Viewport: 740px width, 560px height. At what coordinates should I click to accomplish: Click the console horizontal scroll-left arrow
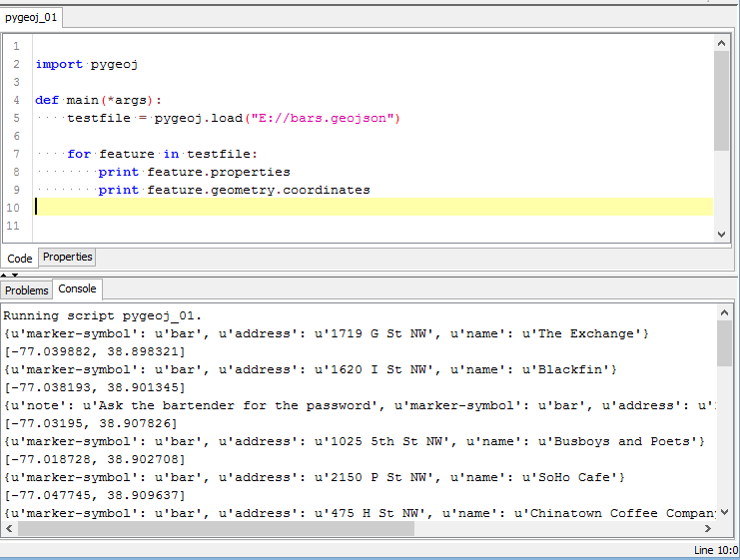pos(9,529)
